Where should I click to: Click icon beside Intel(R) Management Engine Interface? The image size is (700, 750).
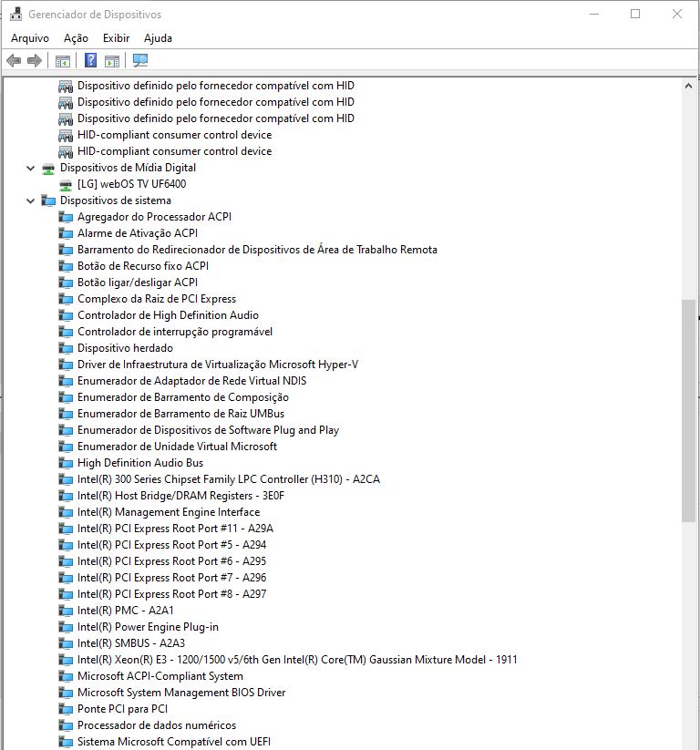pyautogui.click(x=66, y=512)
